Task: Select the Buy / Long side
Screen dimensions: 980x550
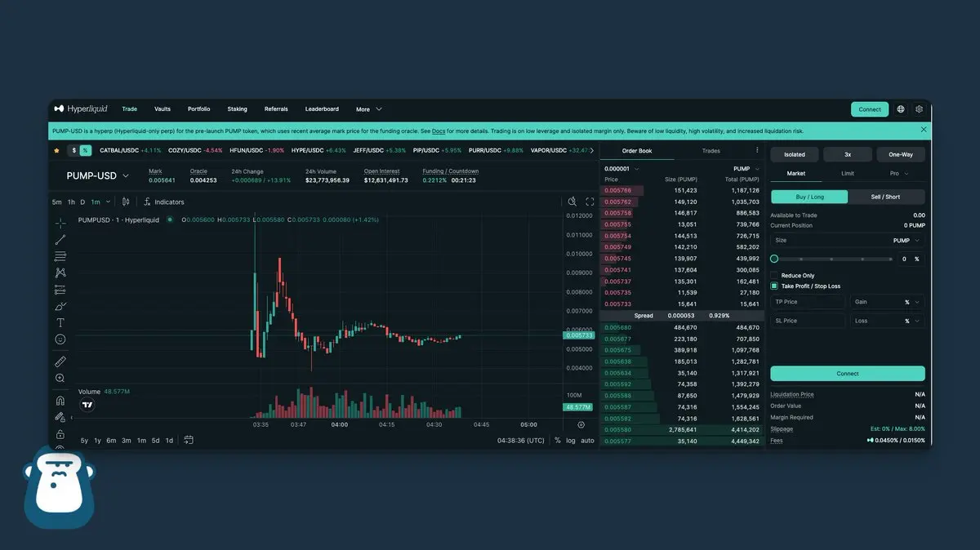Action: [809, 197]
